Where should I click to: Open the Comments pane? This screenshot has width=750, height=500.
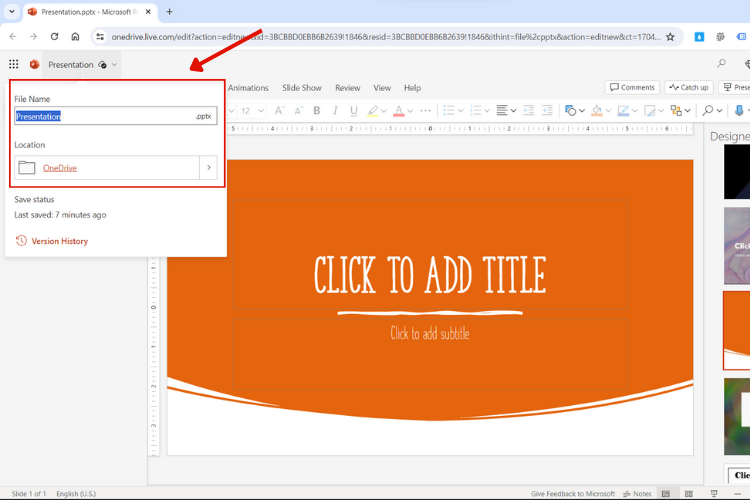[632, 87]
